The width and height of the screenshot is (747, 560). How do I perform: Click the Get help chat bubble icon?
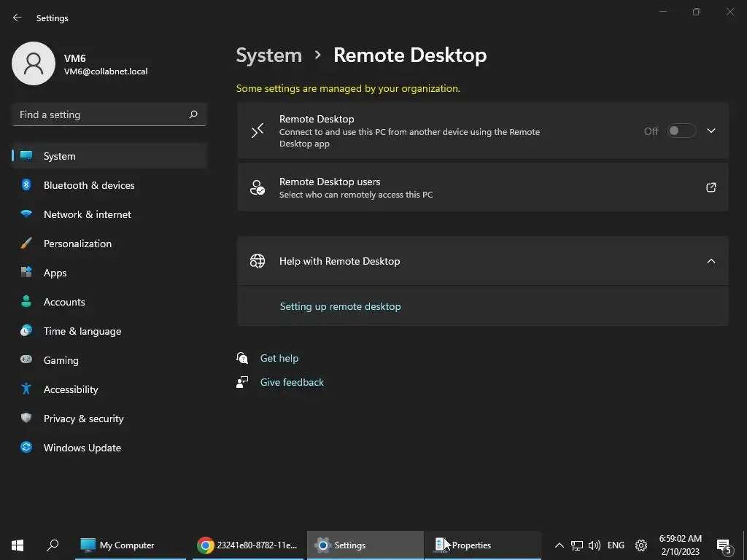(x=242, y=357)
